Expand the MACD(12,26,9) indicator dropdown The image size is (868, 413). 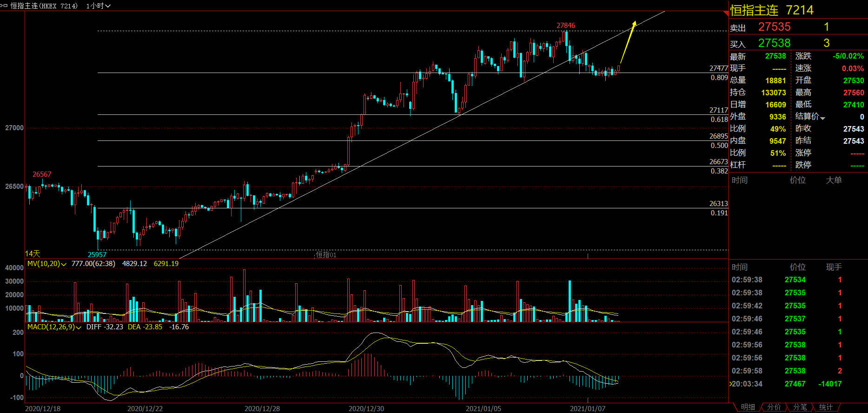[78, 327]
